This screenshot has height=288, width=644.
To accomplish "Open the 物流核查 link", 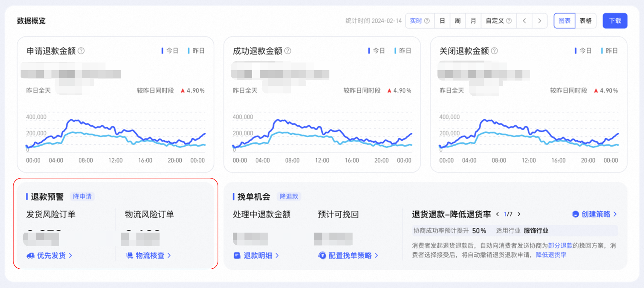I will tap(148, 255).
